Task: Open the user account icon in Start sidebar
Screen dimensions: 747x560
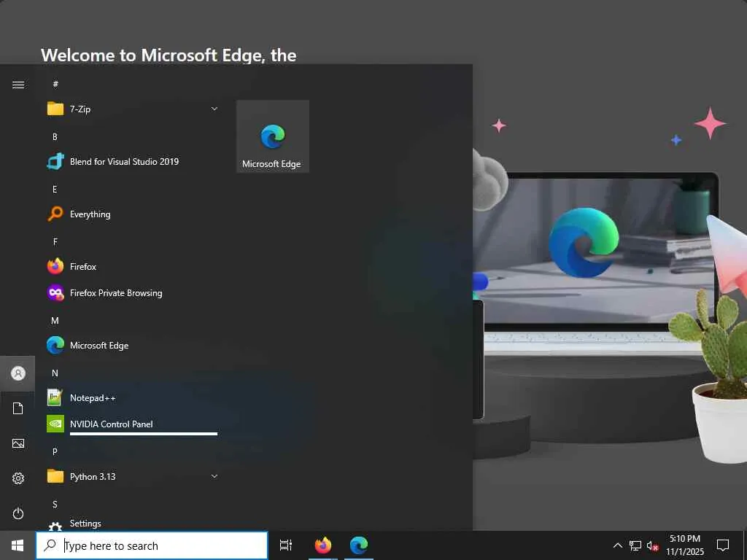Action: [x=18, y=373]
